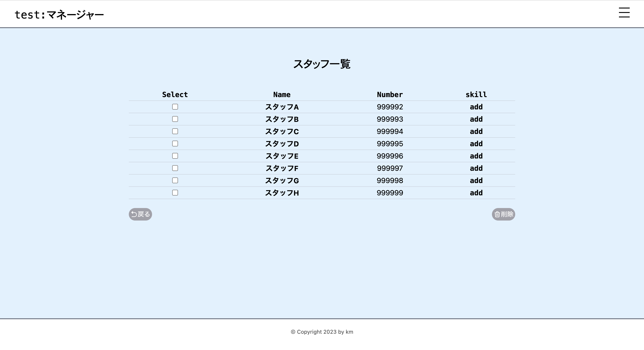Viewport: 644px width, 350px height.
Task: Select the checkbox next to スタッフF
Action: tap(175, 168)
